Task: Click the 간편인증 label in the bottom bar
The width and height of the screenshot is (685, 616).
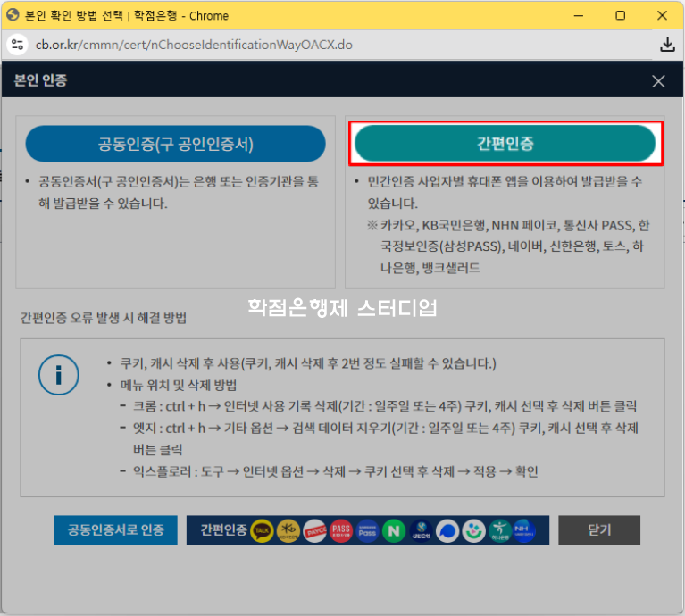Action: tap(223, 530)
